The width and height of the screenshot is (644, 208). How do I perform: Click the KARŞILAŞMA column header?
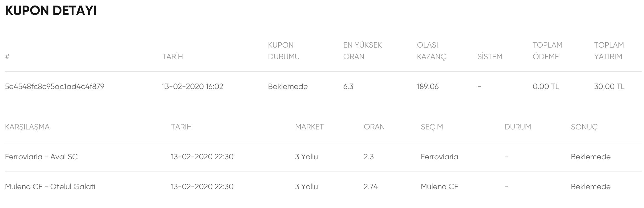[27, 127]
